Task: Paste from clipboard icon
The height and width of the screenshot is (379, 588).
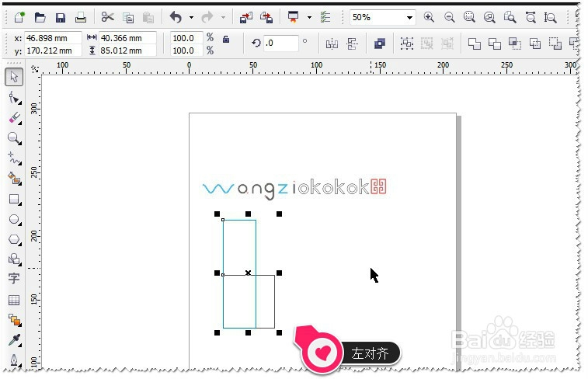Action: (x=148, y=18)
